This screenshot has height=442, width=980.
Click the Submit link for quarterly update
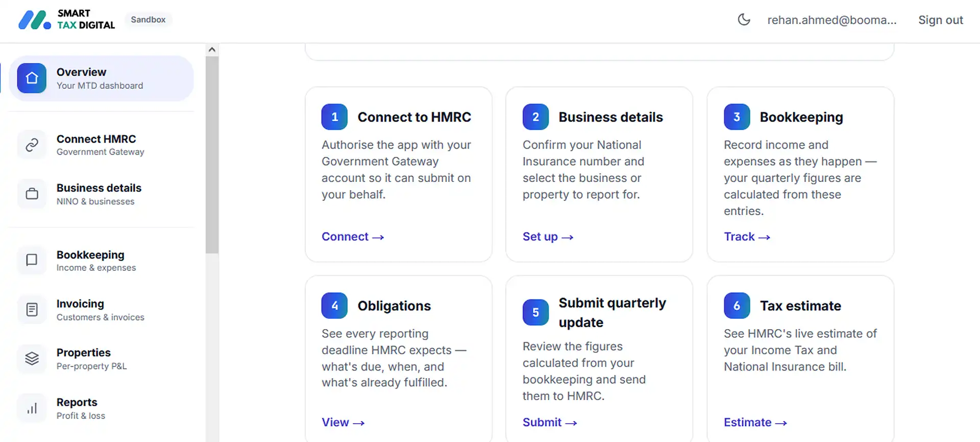point(550,423)
